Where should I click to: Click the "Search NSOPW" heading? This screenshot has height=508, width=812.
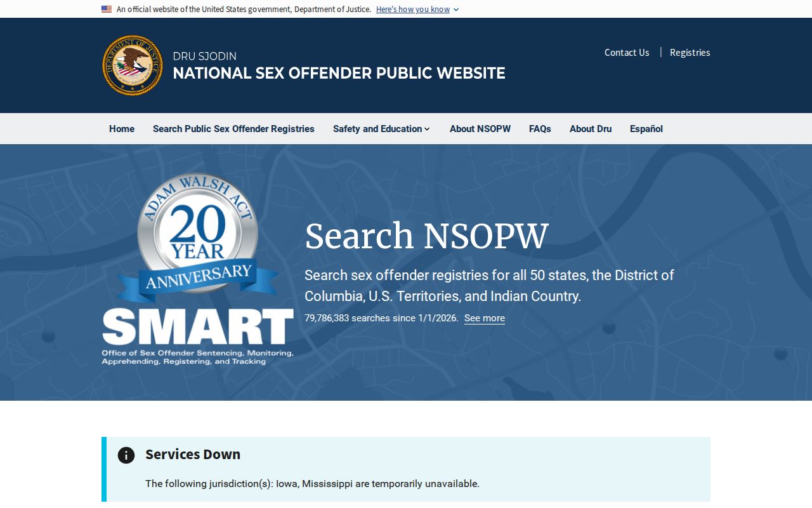426,236
